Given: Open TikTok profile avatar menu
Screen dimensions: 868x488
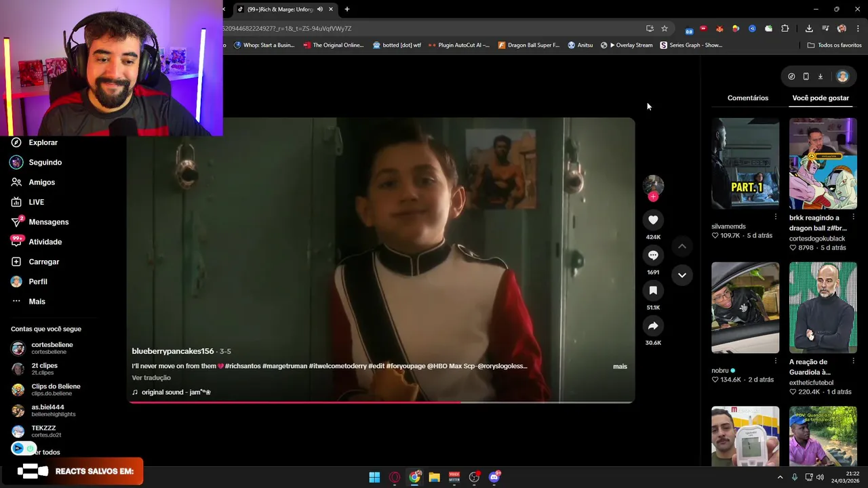Looking at the screenshot, I should pyautogui.click(x=843, y=77).
